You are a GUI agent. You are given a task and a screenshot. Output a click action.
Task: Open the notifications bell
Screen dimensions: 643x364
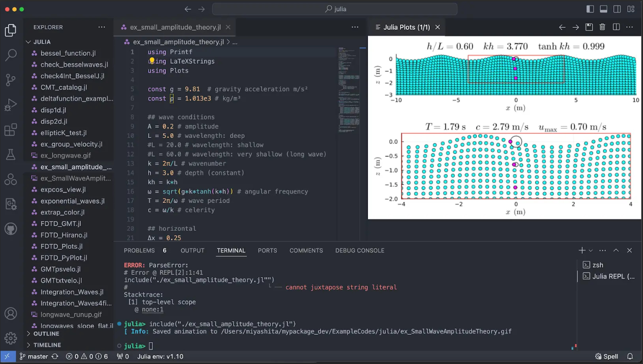[630, 357]
